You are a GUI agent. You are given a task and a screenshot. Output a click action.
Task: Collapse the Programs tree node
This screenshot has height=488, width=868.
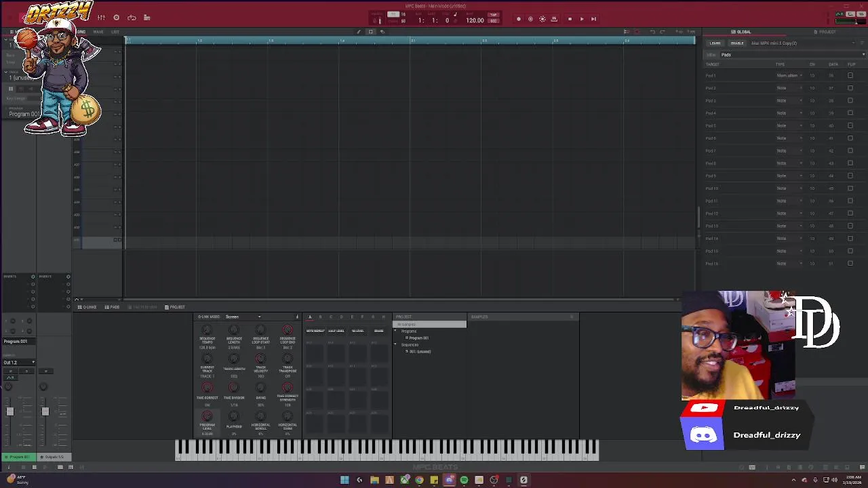(395, 331)
